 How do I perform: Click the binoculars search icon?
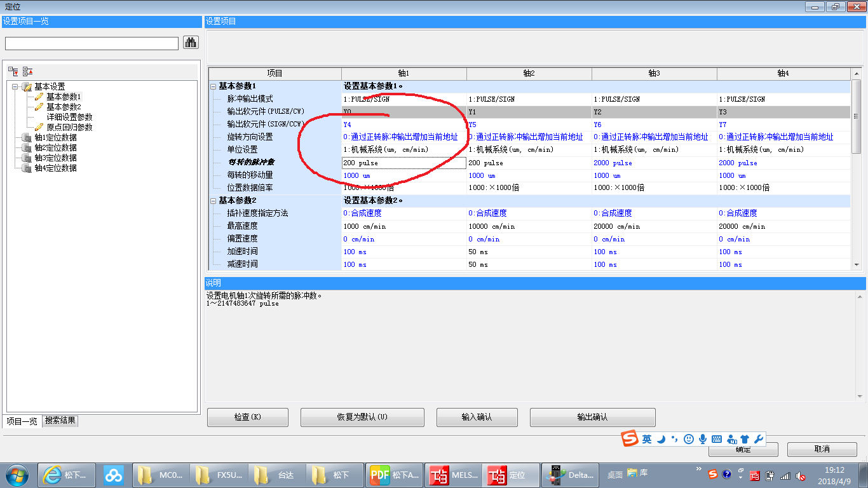(191, 43)
